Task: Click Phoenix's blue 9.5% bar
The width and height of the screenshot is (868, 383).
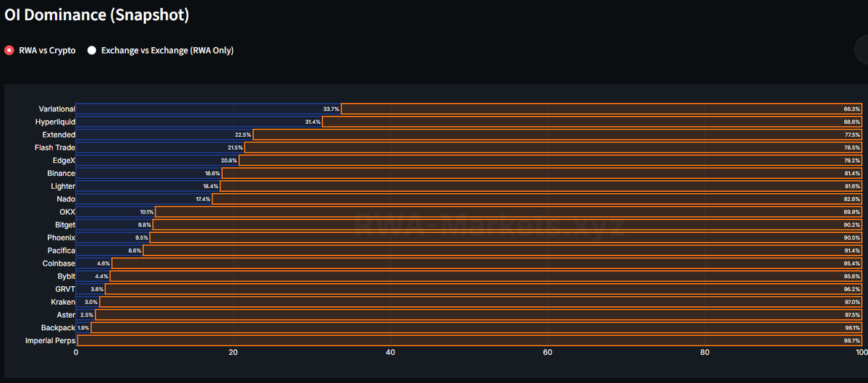Action: (113, 237)
